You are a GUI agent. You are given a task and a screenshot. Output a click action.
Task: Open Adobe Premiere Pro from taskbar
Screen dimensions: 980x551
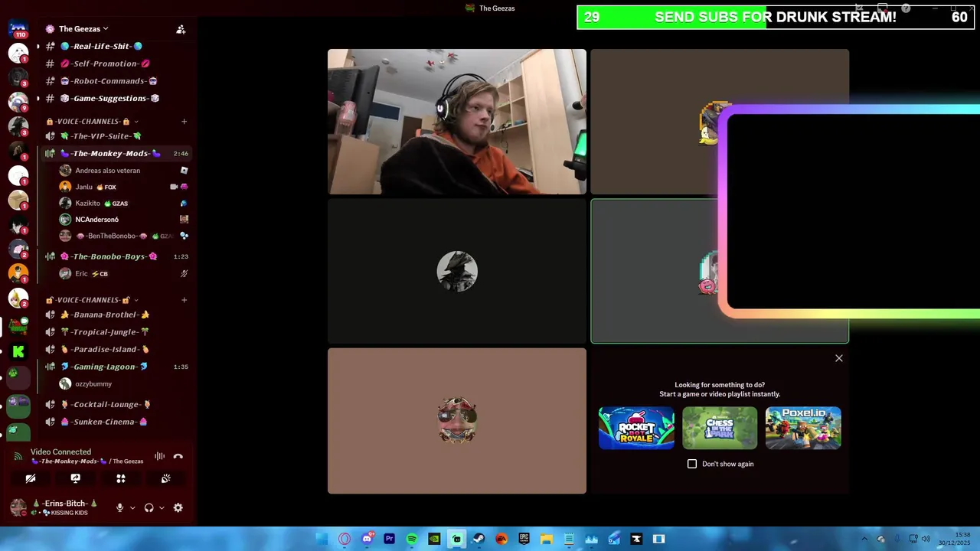(x=389, y=539)
